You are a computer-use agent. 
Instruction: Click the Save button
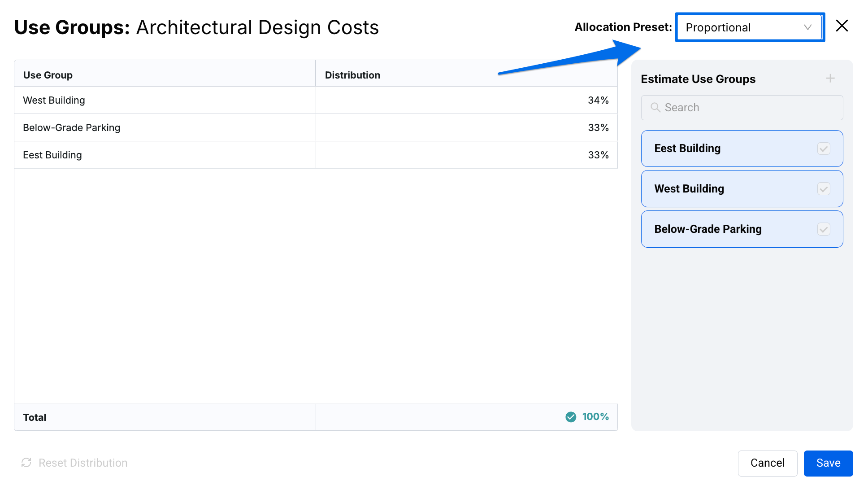(828, 463)
